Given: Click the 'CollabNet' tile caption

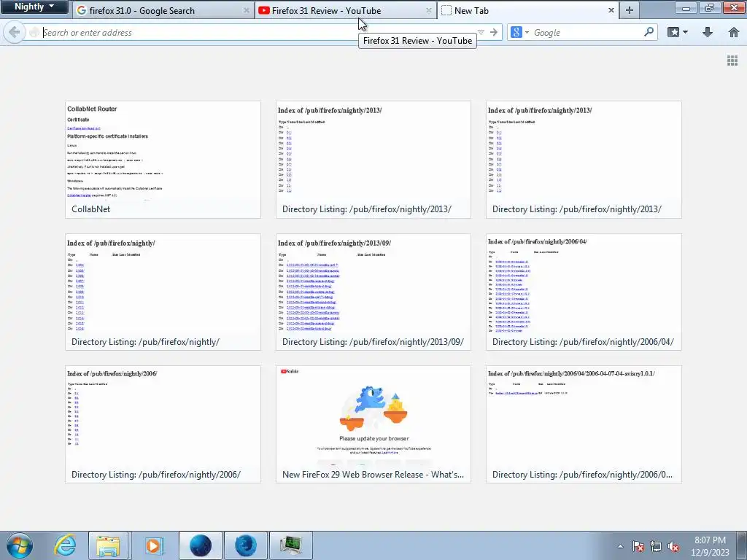Looking at the screenshot, I should tap(90, 209).
